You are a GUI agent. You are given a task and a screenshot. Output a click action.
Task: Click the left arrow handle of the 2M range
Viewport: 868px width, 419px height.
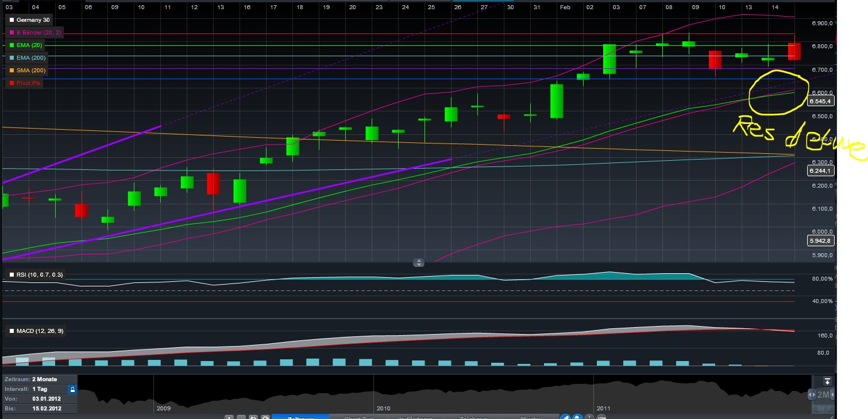pos(811,395)
